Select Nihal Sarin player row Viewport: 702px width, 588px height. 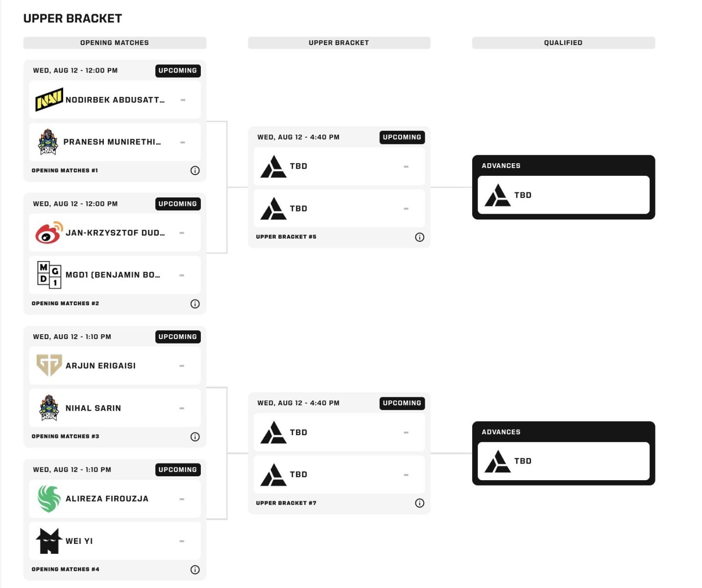pos(115,408)
